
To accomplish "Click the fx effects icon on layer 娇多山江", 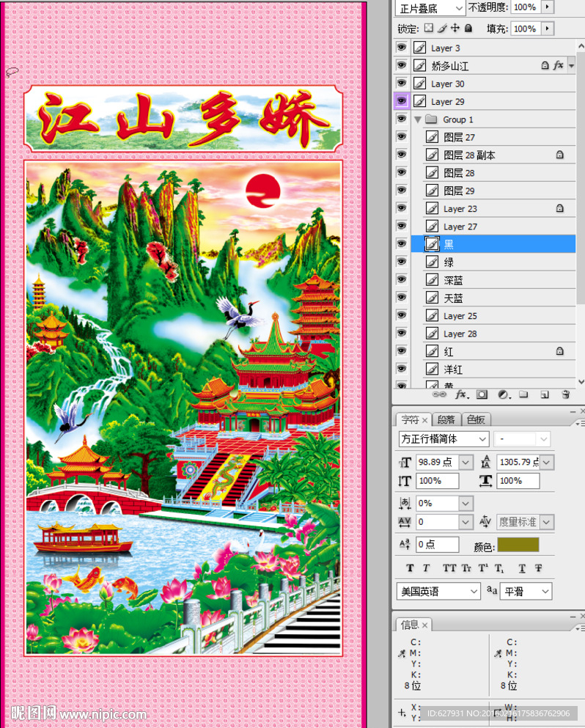I will [x=558, y=65].
